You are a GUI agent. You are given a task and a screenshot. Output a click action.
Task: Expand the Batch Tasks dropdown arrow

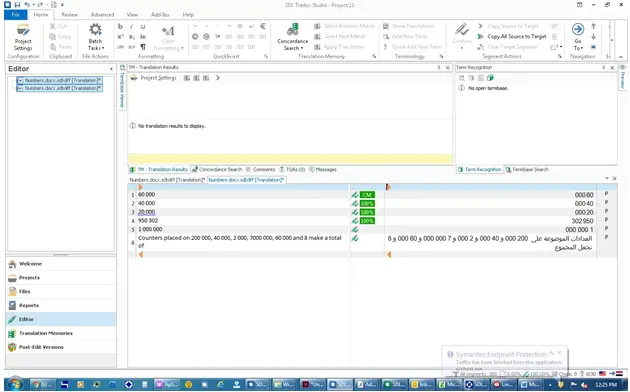click(x=103, y=48)
